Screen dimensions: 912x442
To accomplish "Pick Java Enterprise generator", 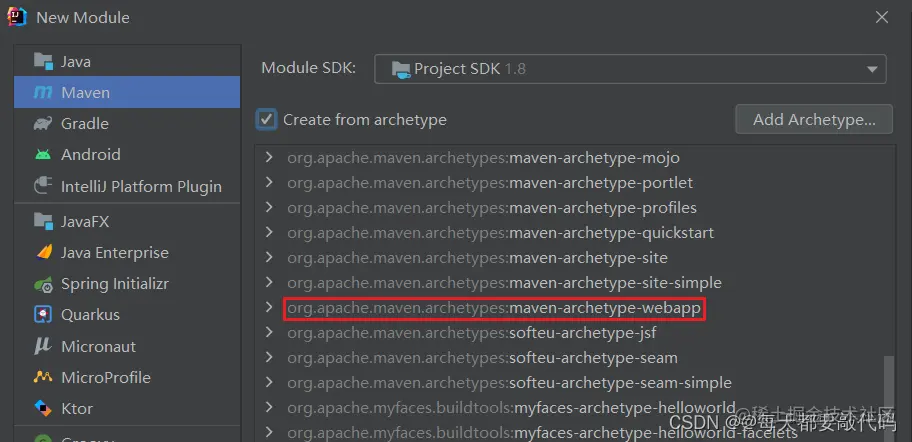I will pos(127,252).
